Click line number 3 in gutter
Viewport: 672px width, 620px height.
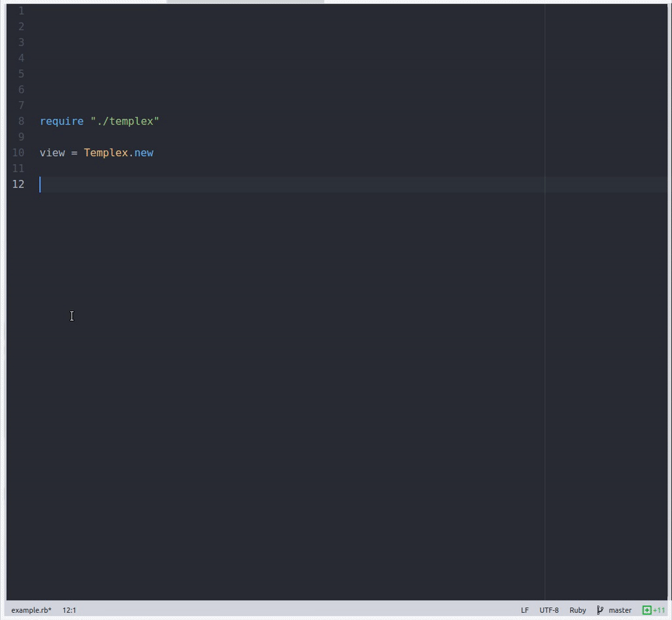pyautogui.click(x=21, y=43)
